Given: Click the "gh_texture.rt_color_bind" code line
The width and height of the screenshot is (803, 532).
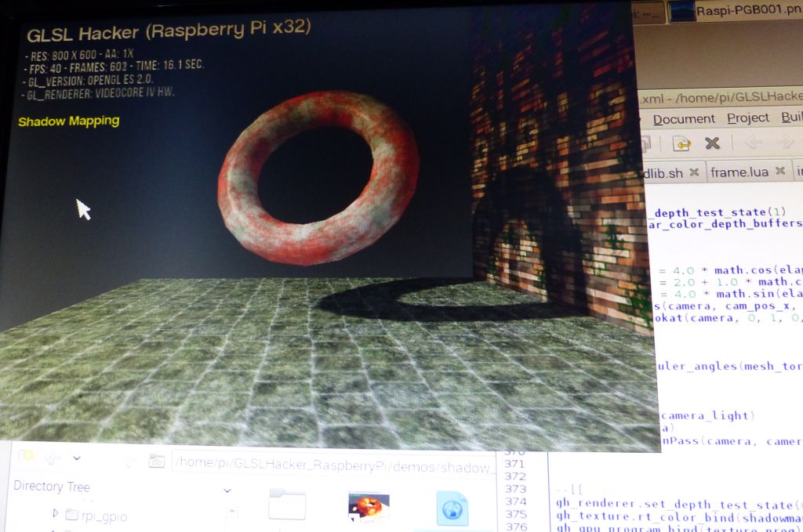Looking at the screenshot, I should [x=679, y=517].
